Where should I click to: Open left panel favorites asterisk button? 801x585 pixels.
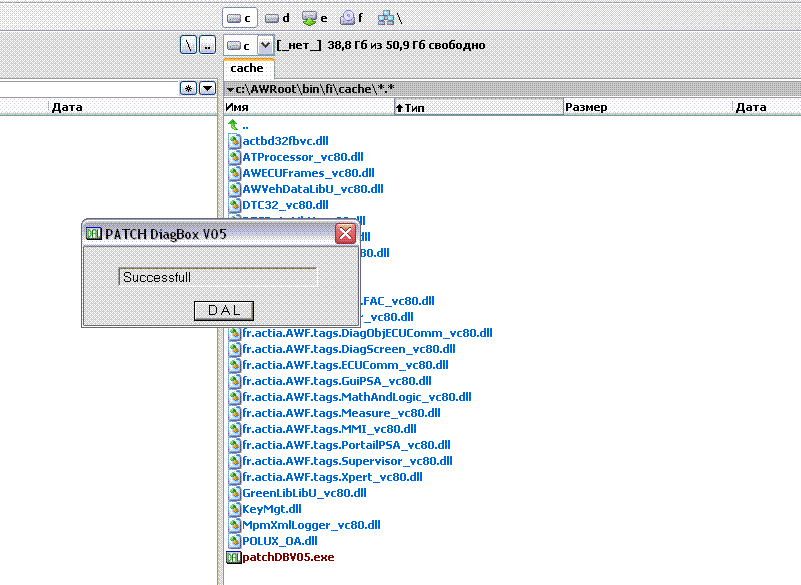tap(188, 88)
